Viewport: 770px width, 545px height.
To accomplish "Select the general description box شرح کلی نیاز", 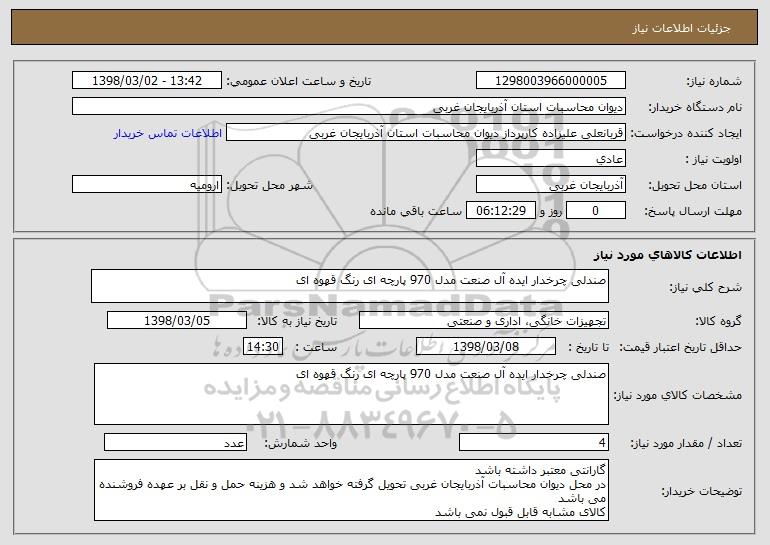I will [x=350, y=286].
